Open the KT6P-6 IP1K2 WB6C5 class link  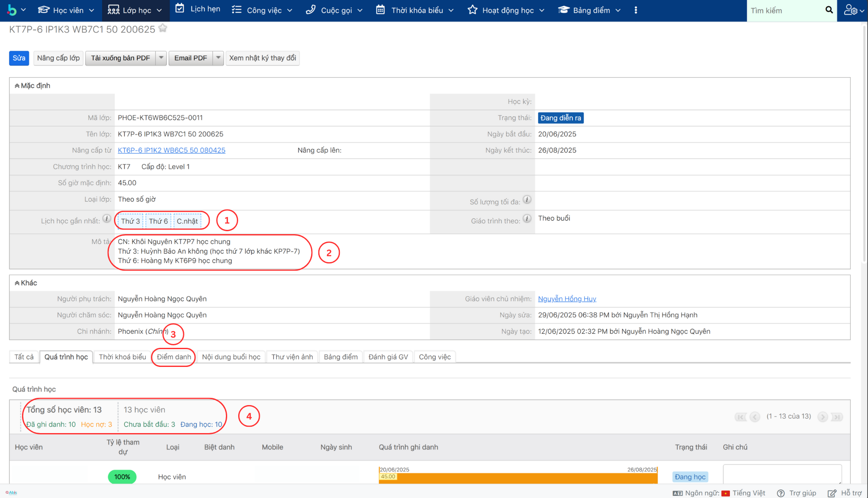coord(171,150)
